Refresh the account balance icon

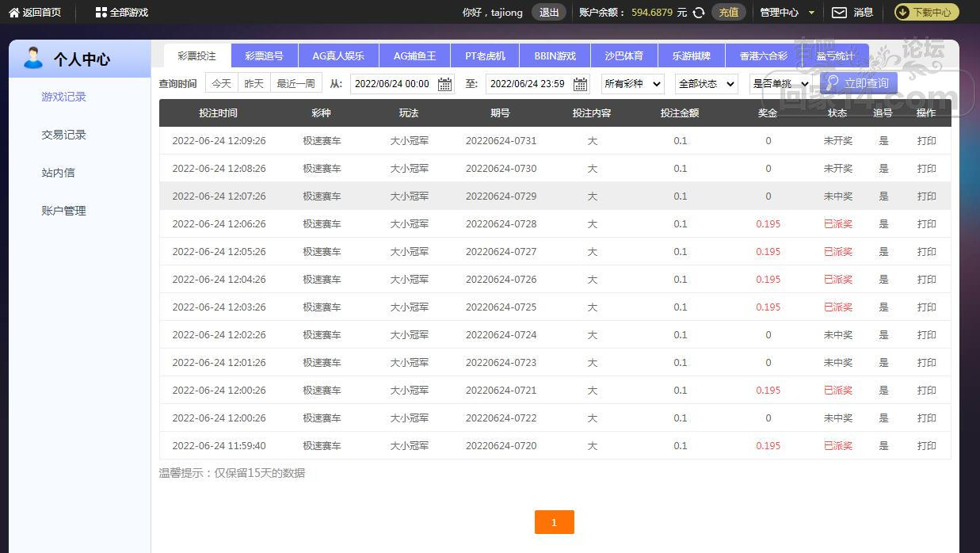click(699, 13)
